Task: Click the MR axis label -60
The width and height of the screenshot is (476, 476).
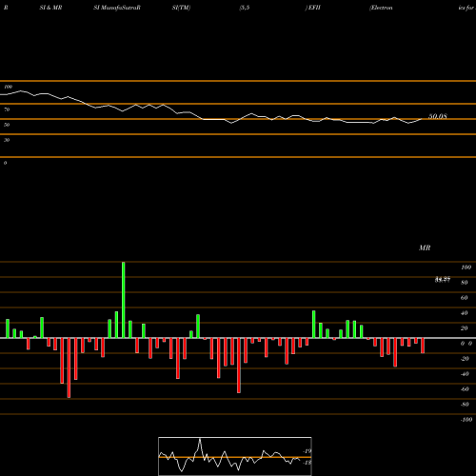Action: (x=465, y=389)
